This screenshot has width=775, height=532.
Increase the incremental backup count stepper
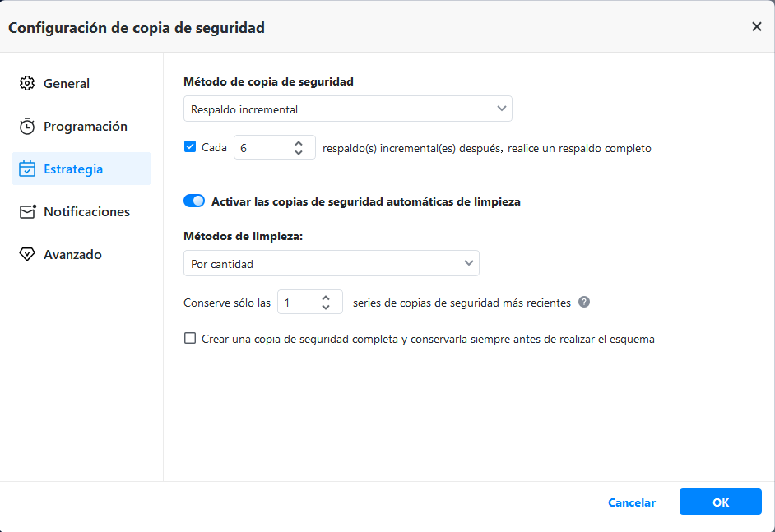(299, 143)
